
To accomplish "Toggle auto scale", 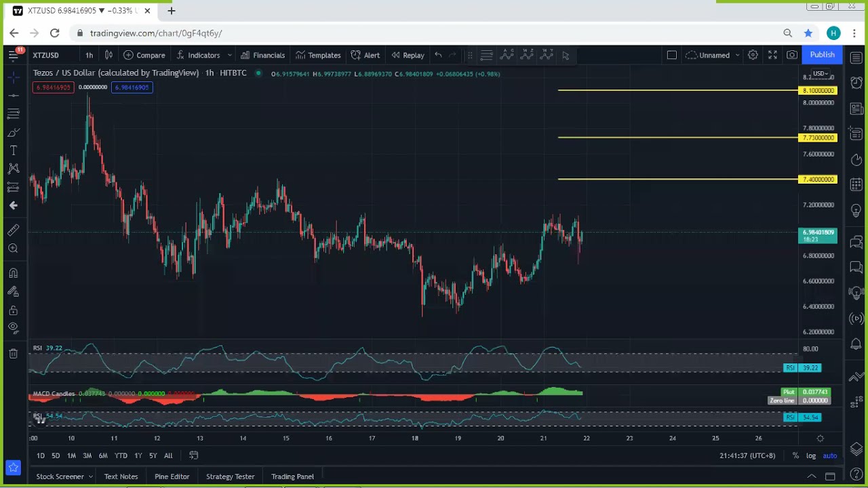I will tap(830, 455).
